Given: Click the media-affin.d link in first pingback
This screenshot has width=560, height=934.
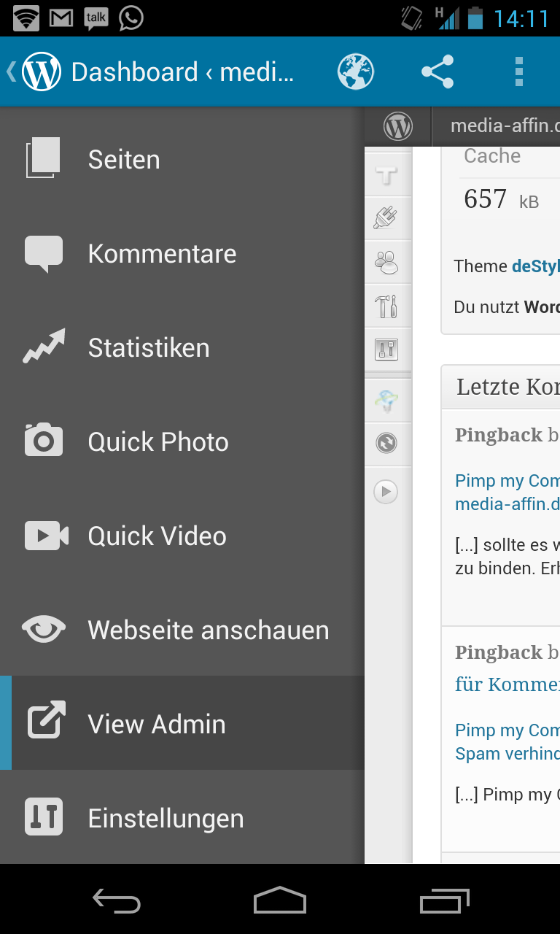Looking at the screenshot, I should (x=507, y=504).
